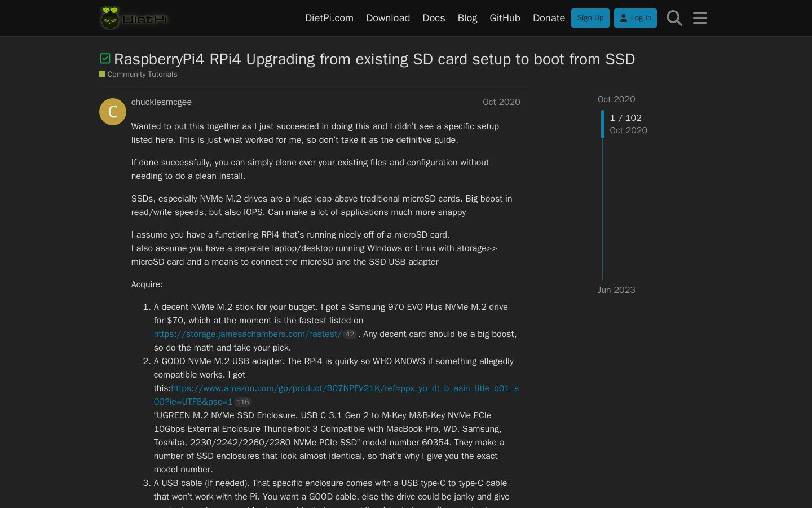812x508 pixels.
Task: Click the "Acquire:" paragraph text
Action: click(147, 284)
